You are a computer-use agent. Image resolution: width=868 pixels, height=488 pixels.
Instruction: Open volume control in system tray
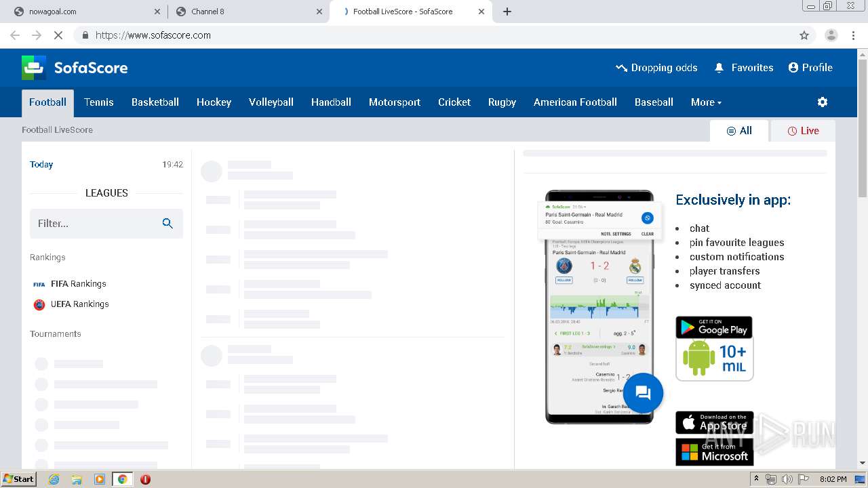[787, 479]
